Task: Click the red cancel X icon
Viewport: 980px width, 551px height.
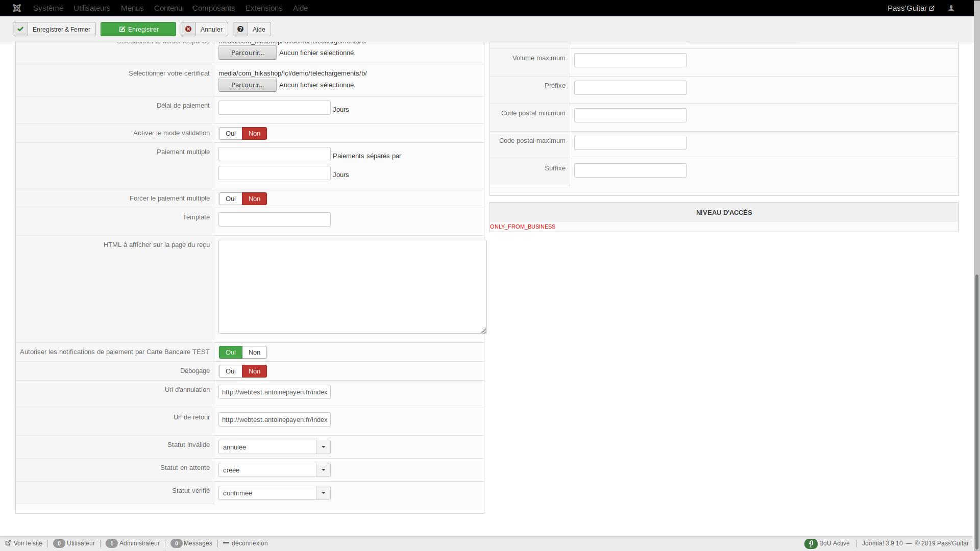Action: [188, 29]
